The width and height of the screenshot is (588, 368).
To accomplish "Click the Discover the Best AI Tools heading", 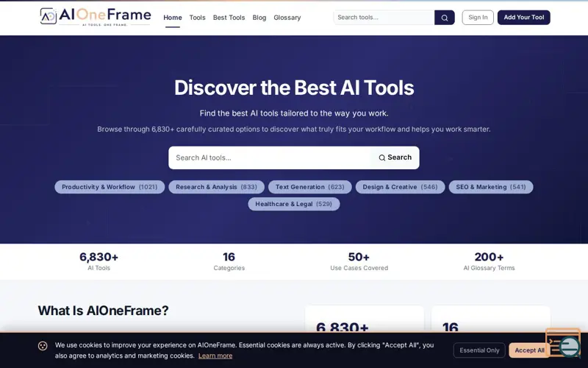I will click(294, 88).
